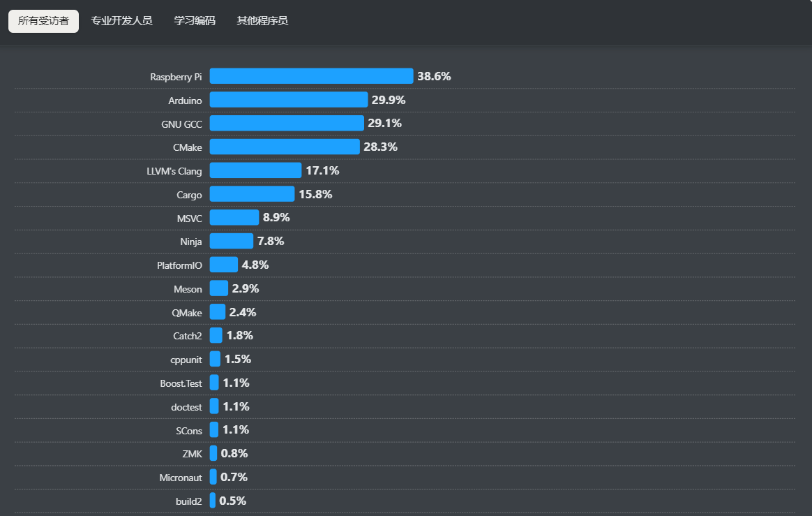Click the 38.6% percentage value
The width and height of the screenshot is (812, 516).
click(434, 77)
